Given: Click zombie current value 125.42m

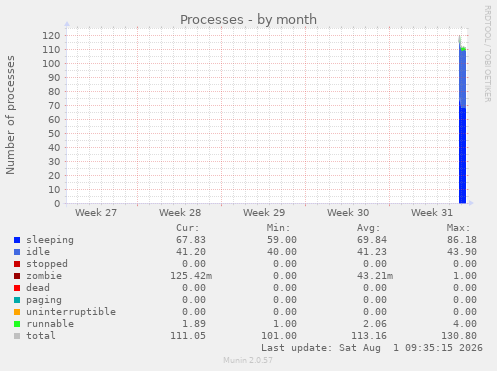Looking at the screenshot, I should [x=191, y=276].
